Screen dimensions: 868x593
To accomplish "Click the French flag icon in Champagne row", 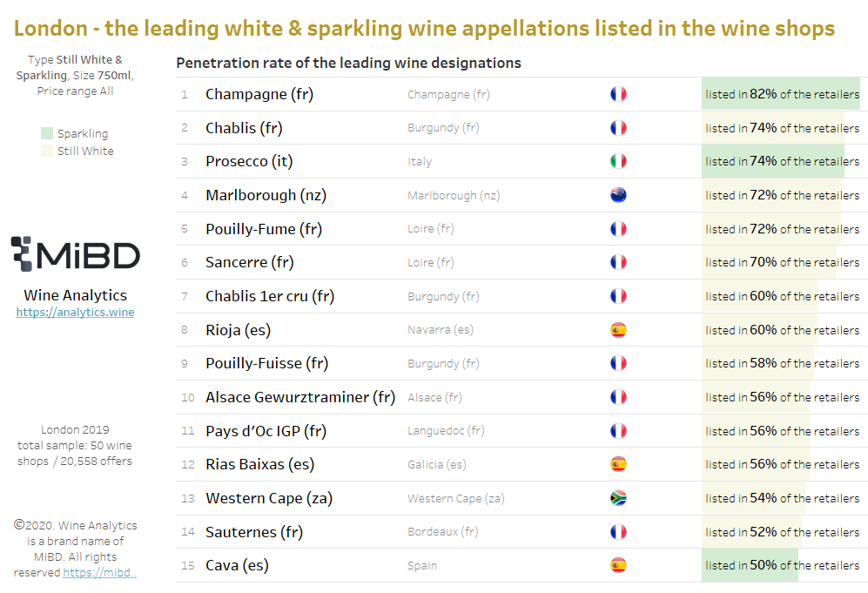I will coord(618,94).
